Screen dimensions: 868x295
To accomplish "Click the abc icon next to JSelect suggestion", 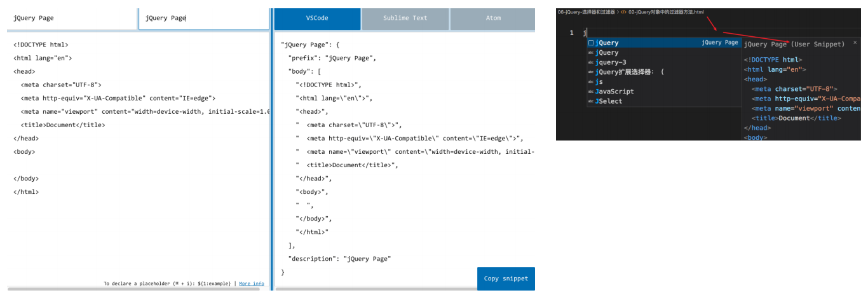I will pyautogui.click(x=591, y=101).
